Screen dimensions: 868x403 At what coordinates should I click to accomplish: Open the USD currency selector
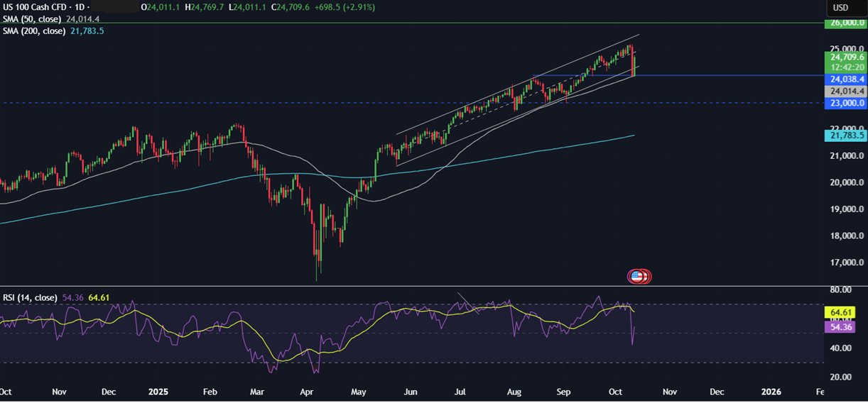(x=840, y=7)
